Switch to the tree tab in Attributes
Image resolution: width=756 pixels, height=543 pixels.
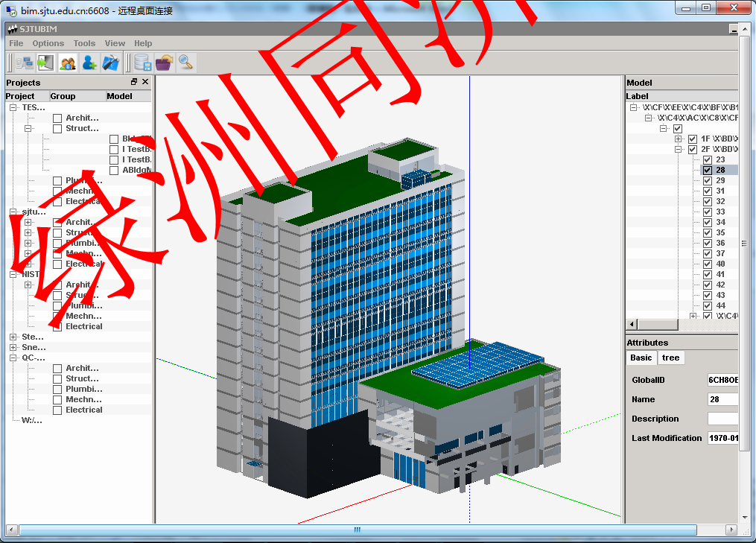click(x=670, y=358)
